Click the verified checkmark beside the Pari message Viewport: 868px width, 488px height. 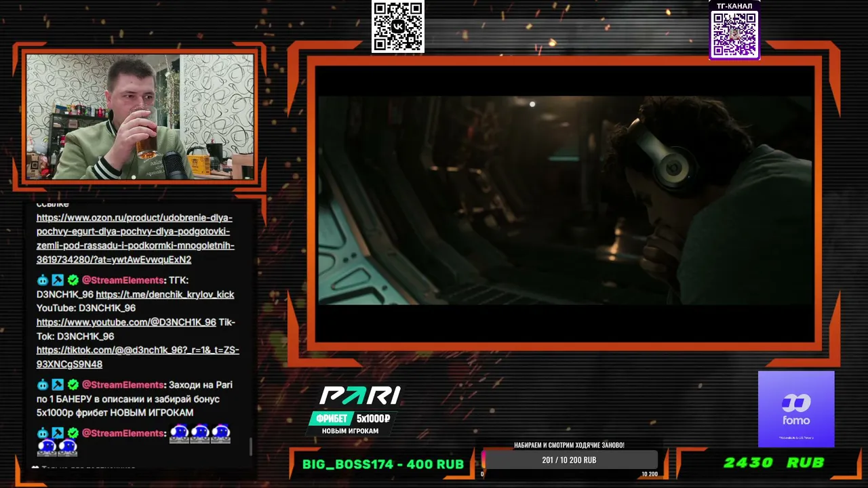coord(73,384)
